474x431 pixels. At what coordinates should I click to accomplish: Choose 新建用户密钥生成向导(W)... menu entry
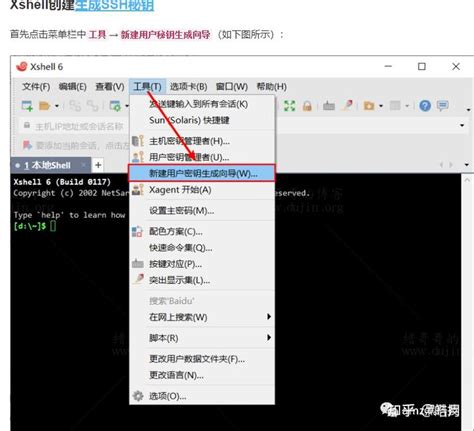202,173
